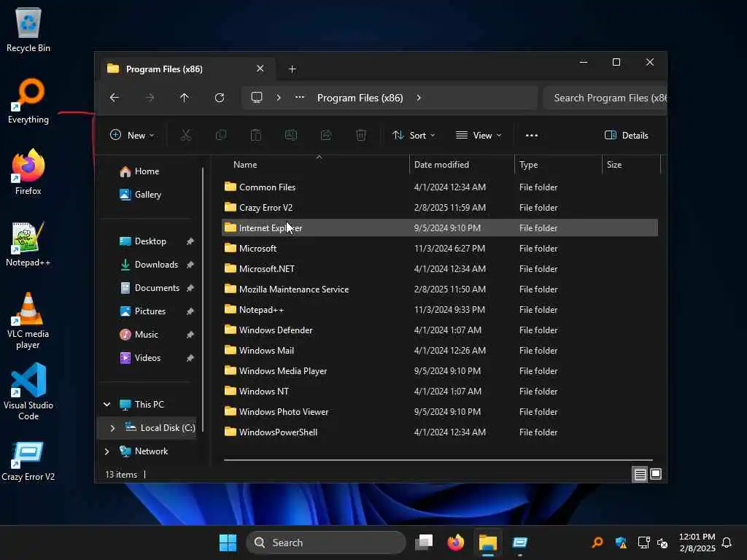Collapse the This PC tree node
This screenshot has height=560, width=747.
coord(107,404)
